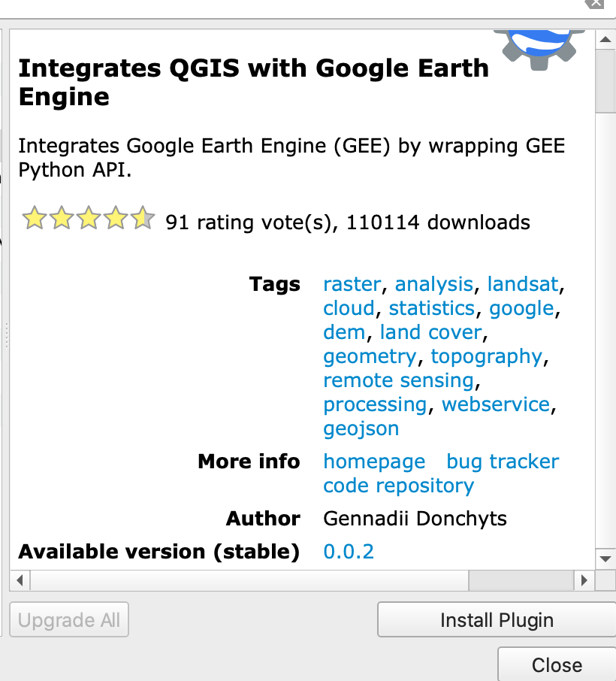The image size is (616, 681).
Task: Select the remote sensing tag
Action: coord(399,380)
